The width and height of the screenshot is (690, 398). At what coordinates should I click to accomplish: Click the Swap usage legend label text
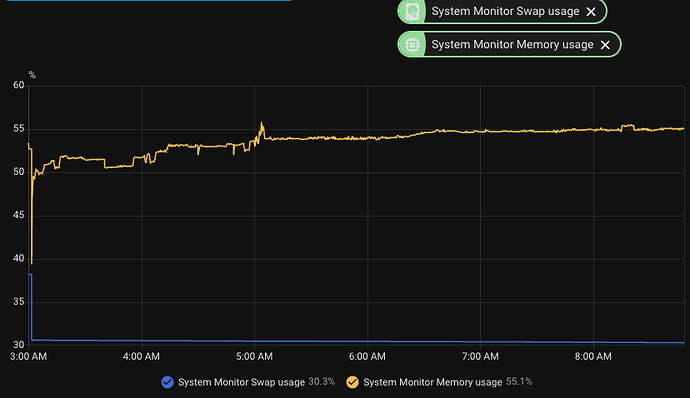tap(241, 382)
